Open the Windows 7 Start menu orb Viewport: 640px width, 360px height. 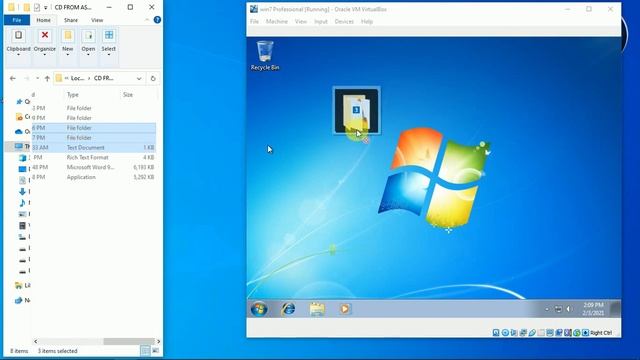click(259, 309)
